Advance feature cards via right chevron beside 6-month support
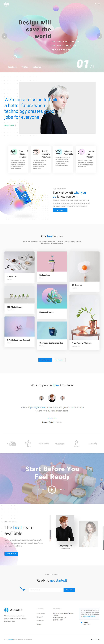The height and width of the screenshot is (644, 104). pyautogui.click(x=95, y=151)
